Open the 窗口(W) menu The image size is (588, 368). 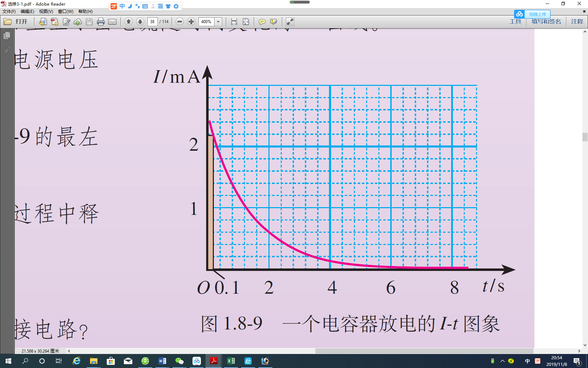(x=65, y=12)
